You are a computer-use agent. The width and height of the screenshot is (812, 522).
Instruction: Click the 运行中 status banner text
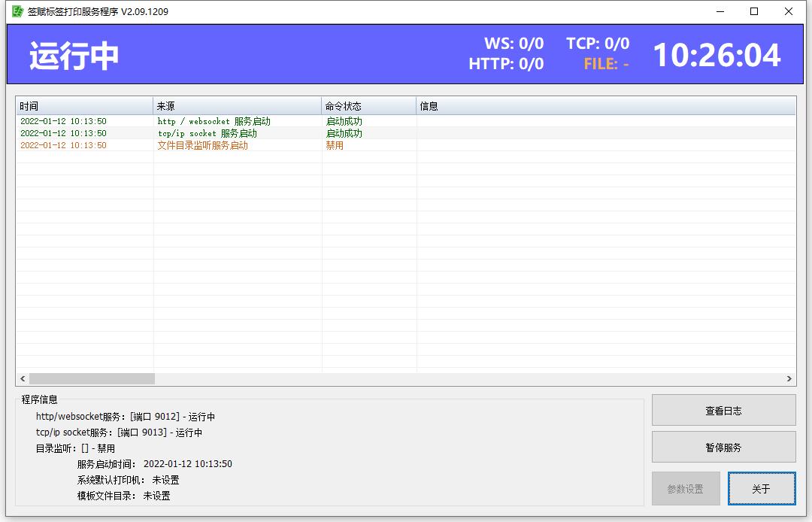tap(74, 56)
